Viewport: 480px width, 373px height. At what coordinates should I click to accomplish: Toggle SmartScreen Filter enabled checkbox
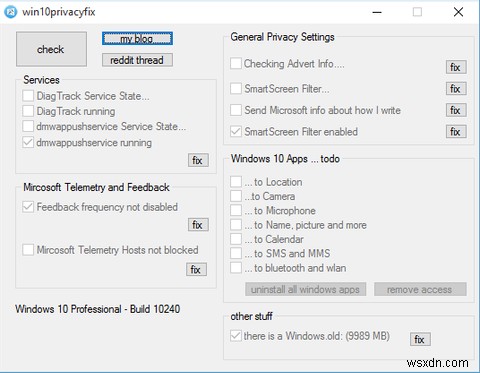click(x=236, y=132)
